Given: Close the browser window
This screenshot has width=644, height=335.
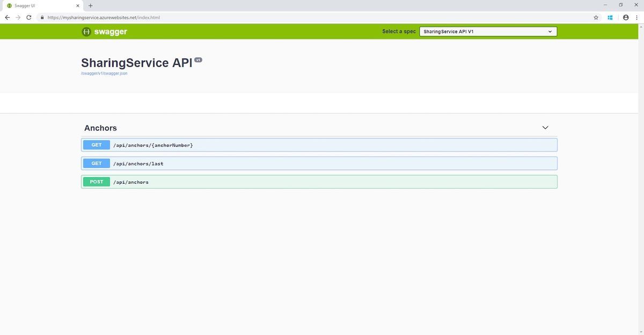Looking at the screenshot, I should 636,5.
